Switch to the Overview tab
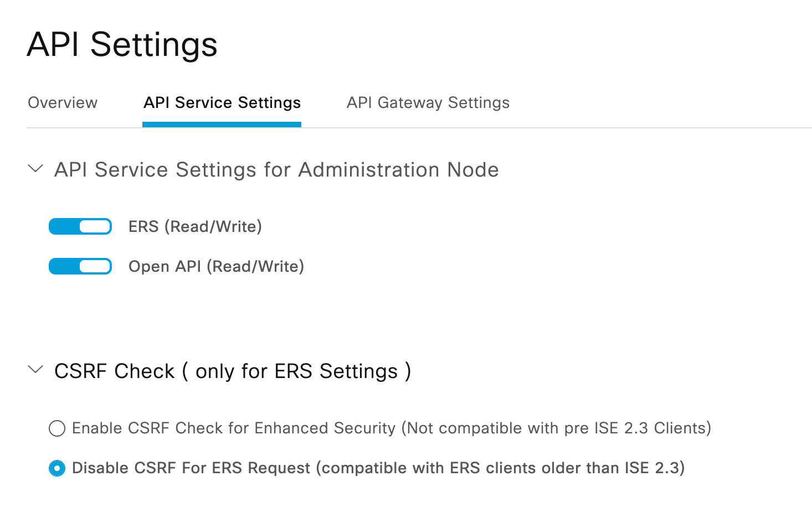The image size is (812, 528). pyautogui.click(x=63, y=103)
